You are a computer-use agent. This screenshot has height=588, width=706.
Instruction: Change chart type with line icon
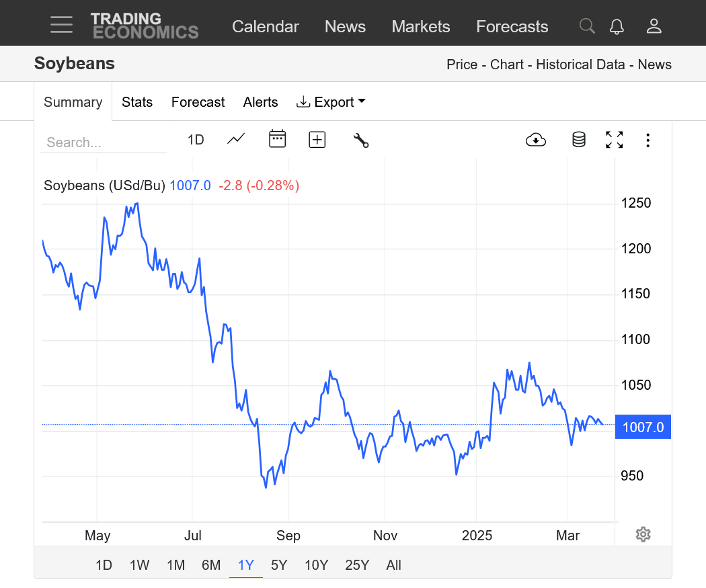click(236, 139)
